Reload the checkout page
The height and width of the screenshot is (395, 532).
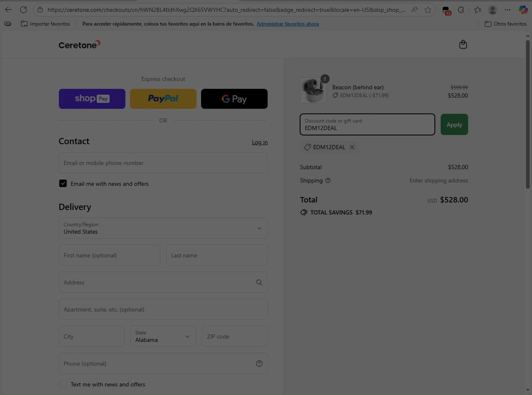pos(23,10)
